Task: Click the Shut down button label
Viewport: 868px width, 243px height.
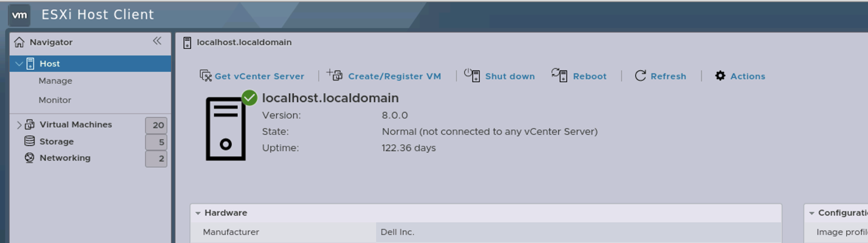Action: (510, 76)
